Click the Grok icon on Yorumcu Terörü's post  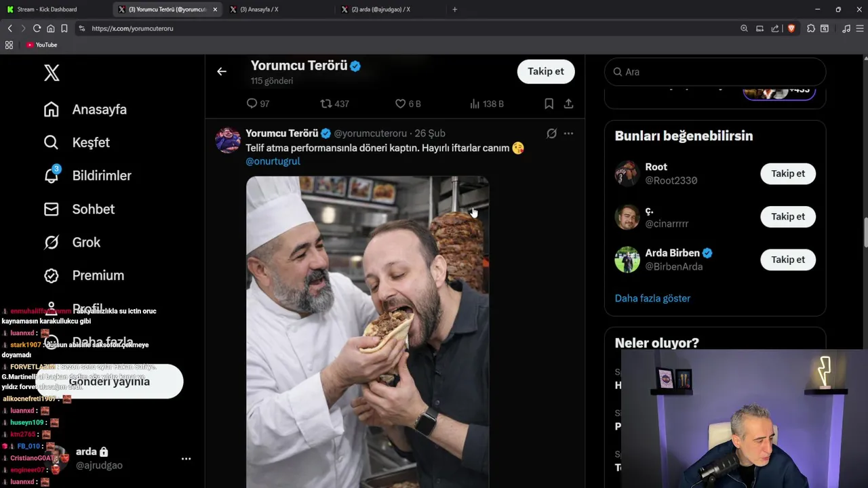551,134
